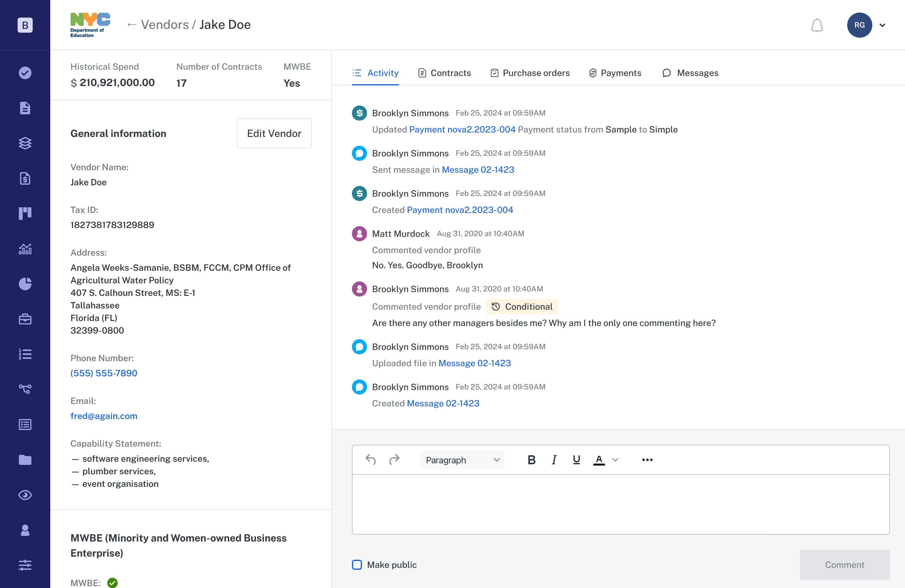Click the Edit Vendor button

(x=274, y=133)
